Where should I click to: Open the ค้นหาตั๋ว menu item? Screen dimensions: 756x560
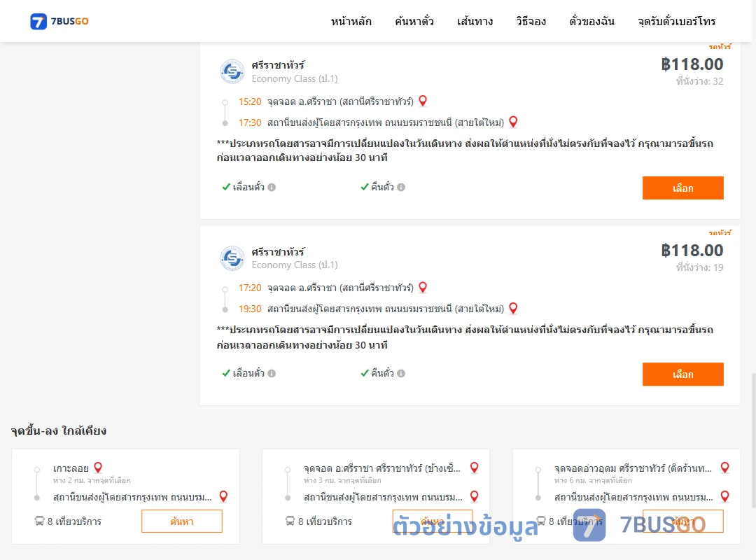pos(414,21)
